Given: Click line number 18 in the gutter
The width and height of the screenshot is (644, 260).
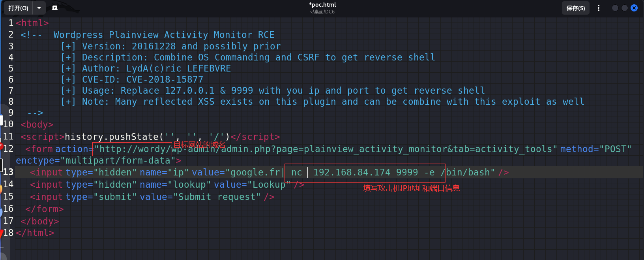Looking at the screenshot, I should (x=8, y=233).
